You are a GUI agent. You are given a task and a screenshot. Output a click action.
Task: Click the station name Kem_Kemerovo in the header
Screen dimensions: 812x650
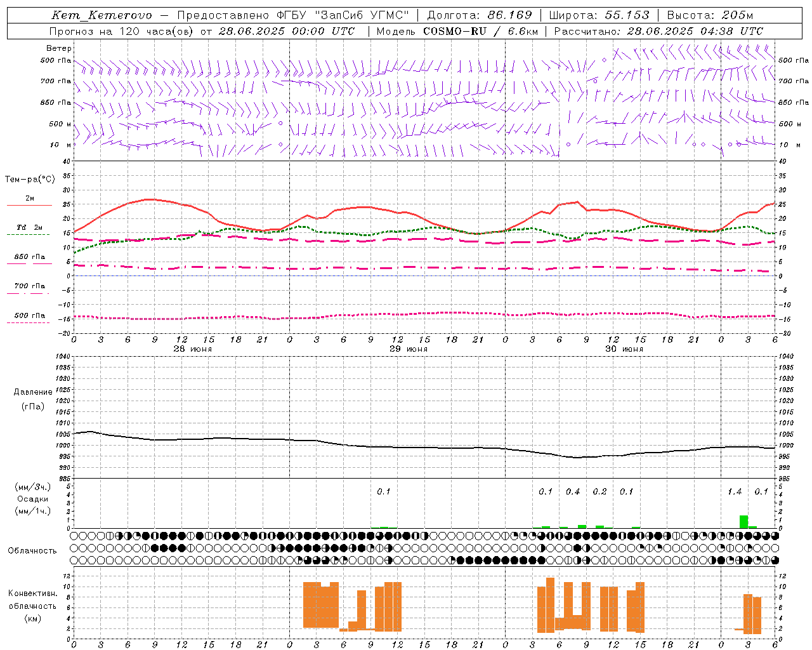coord(101,15)
